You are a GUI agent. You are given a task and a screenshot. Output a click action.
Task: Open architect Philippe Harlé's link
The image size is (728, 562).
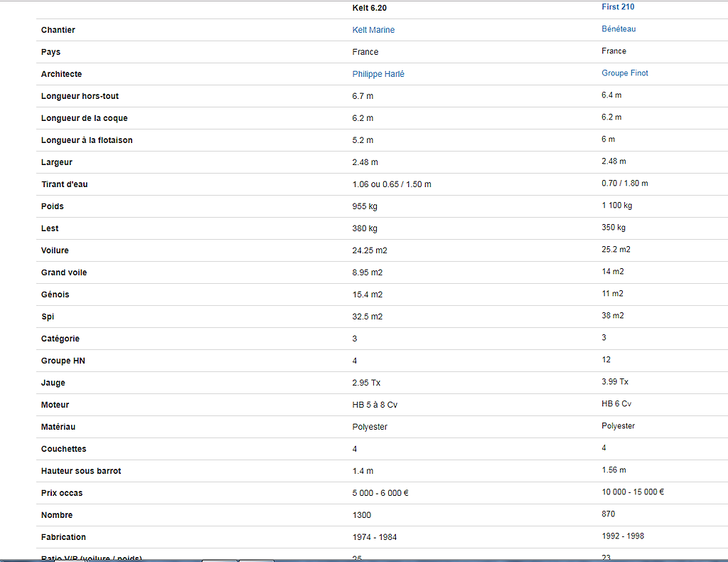378,74
